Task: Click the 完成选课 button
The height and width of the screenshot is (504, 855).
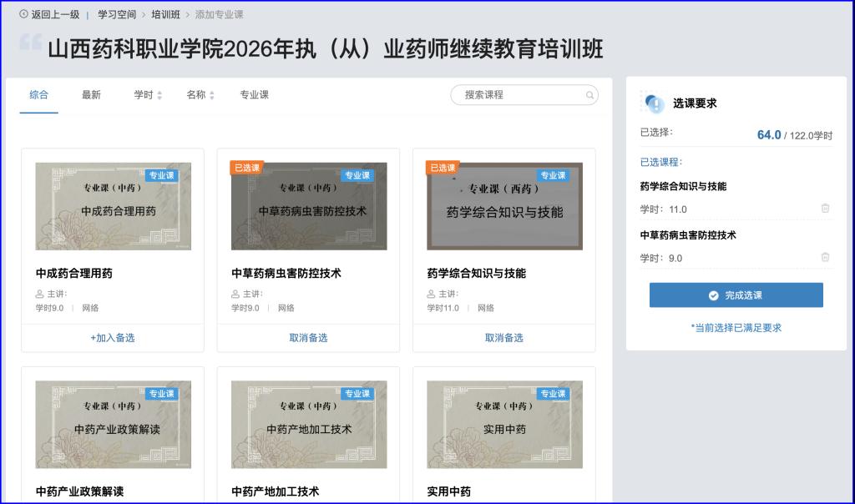Action: pyautogui.click(x=736, y=295)
